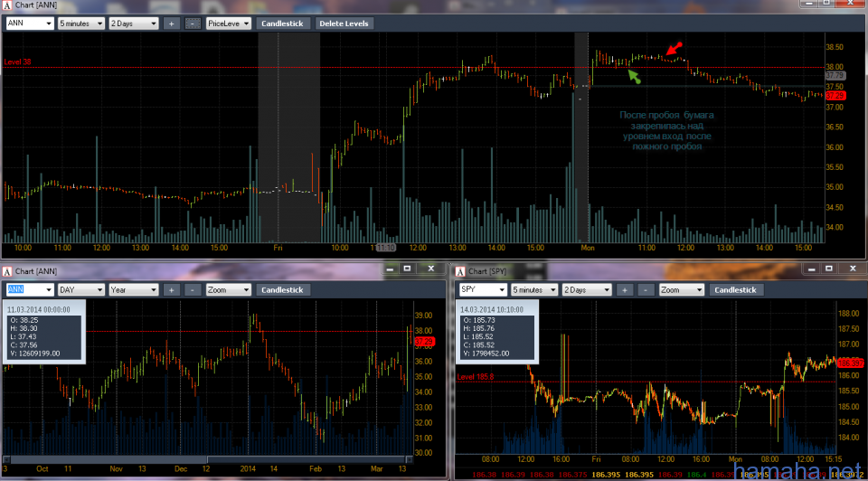
Task: Click the Delete Levels button
Action: 344,24
